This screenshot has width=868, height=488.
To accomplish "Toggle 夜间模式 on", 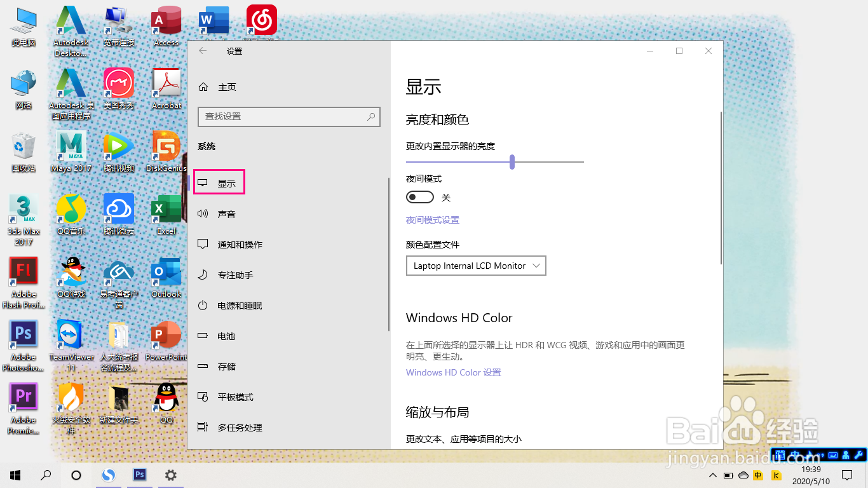I will [x=419, y=197].
